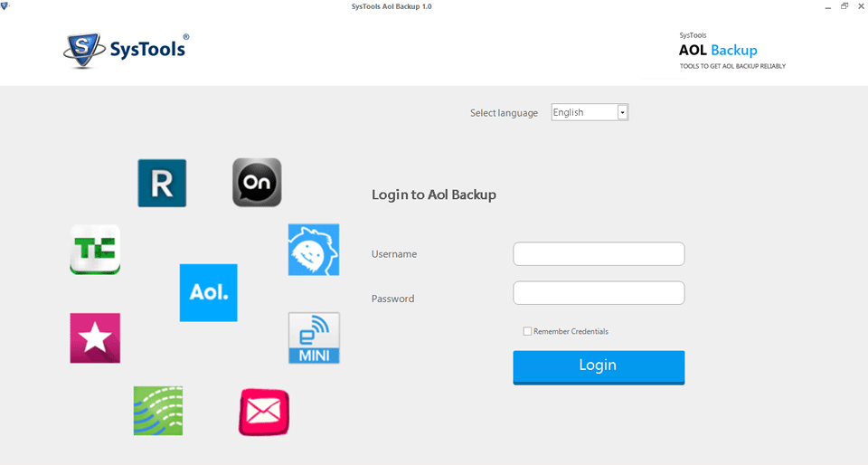Click the blue Login button

[x=599, y=367]
